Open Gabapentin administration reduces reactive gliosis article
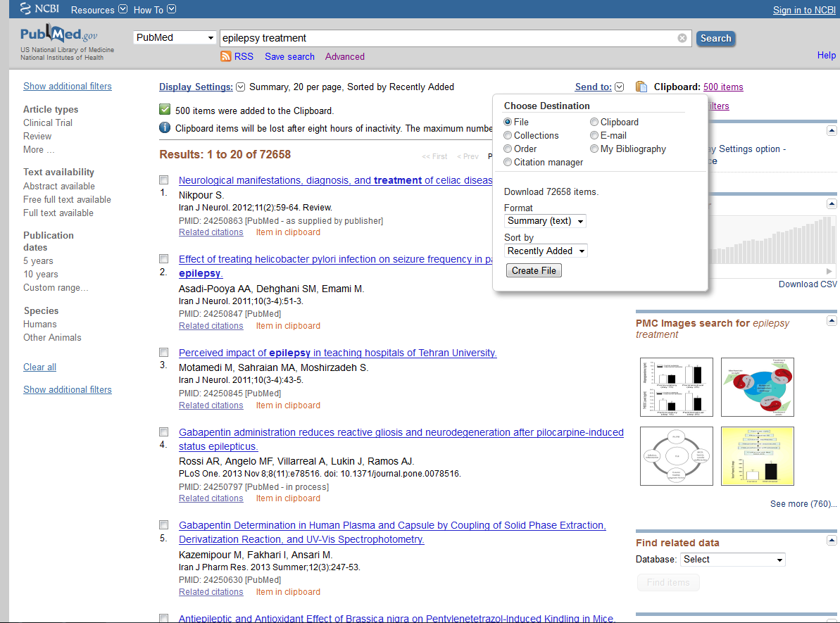 401,439
